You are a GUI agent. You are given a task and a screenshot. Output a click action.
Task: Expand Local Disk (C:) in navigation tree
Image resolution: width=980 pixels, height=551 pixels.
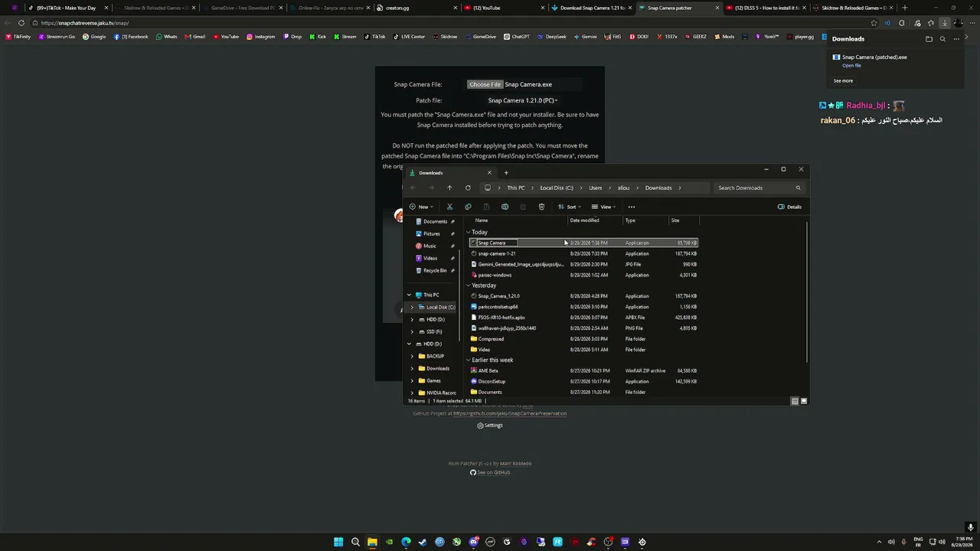[412, 307]
